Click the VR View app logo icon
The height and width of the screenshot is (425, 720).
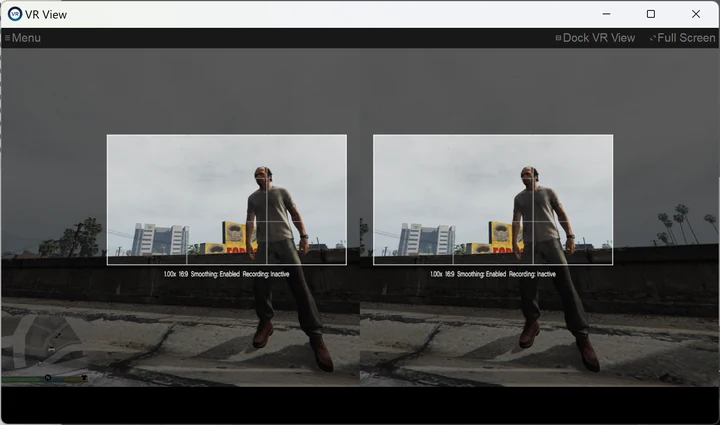[15, 14]
